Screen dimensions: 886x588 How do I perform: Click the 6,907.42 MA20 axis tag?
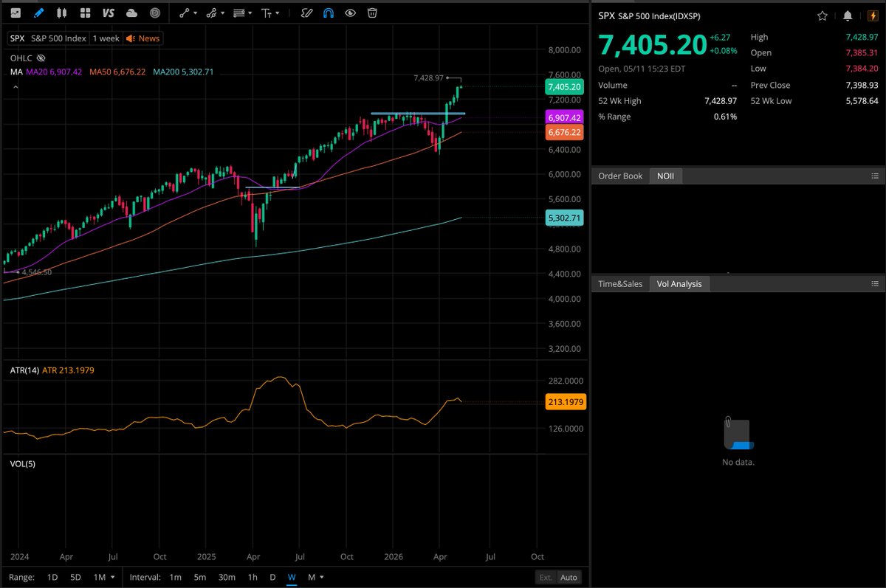pos(564,118)
